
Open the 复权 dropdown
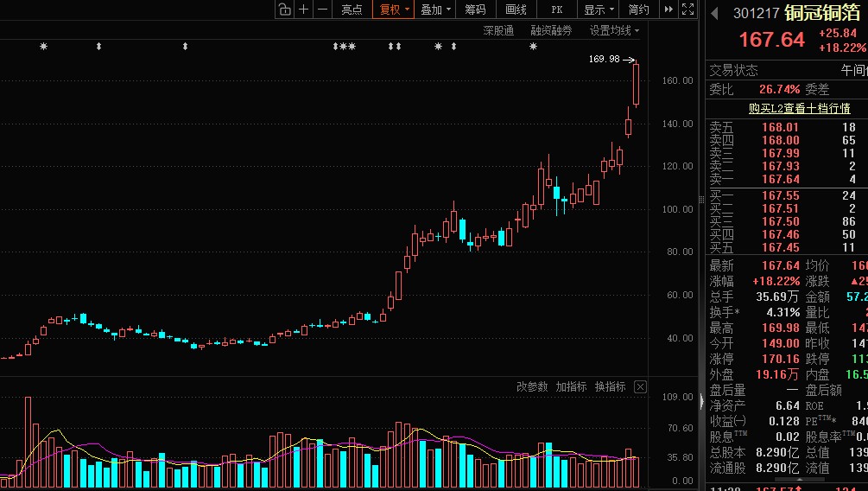(x=394, y=10)
